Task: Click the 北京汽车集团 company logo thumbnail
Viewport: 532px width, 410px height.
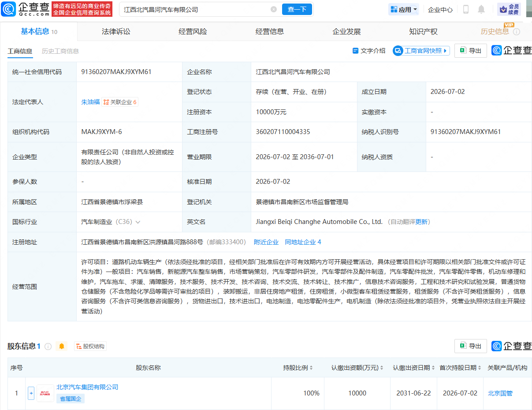Action: pos(45,393)
